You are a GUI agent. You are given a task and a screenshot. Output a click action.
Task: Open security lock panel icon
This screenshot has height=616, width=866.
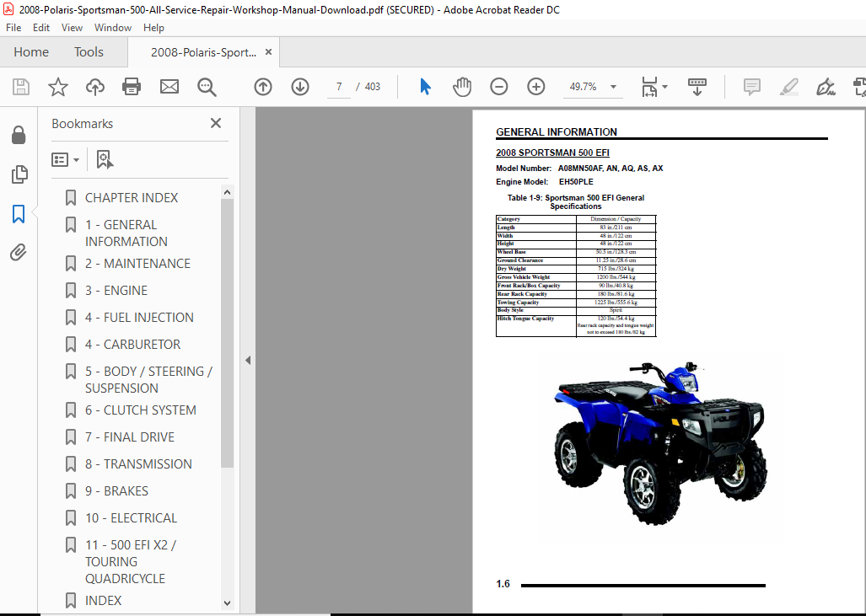[x=19, y=135]
